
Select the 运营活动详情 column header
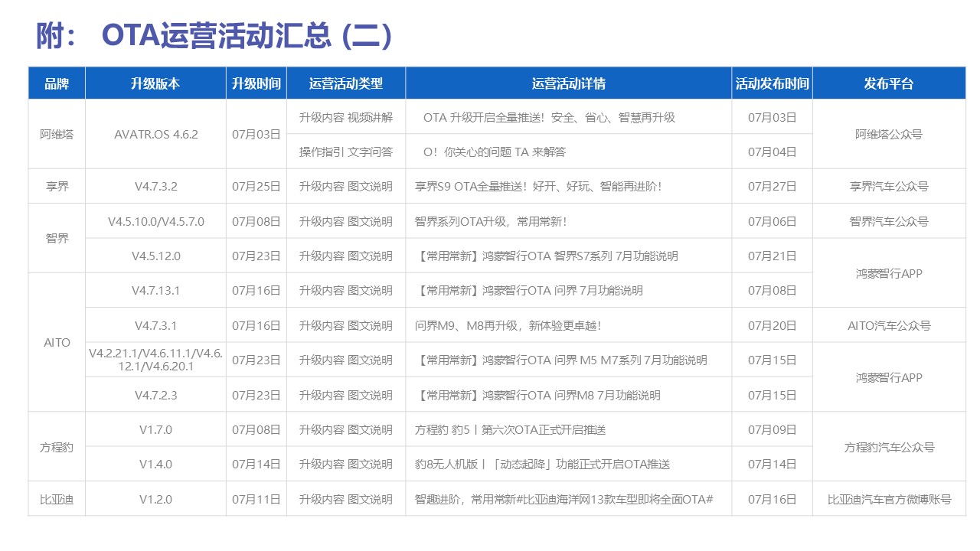[569, 83]
